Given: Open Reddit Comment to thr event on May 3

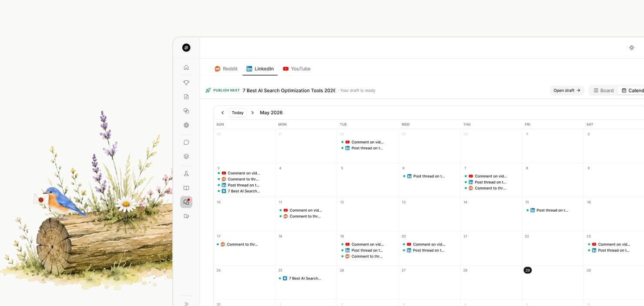Looking at the screenshot, I should click(x=238, y=179).
